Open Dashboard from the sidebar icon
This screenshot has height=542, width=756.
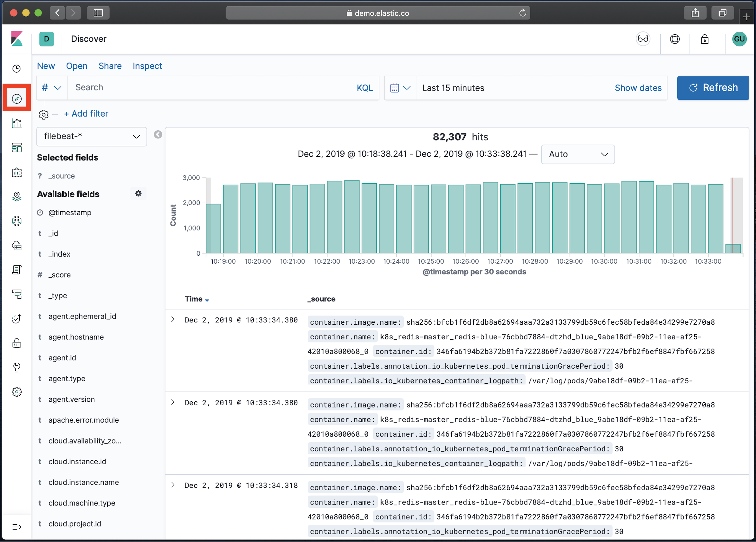pyautogui.click(x=17, y=148)
